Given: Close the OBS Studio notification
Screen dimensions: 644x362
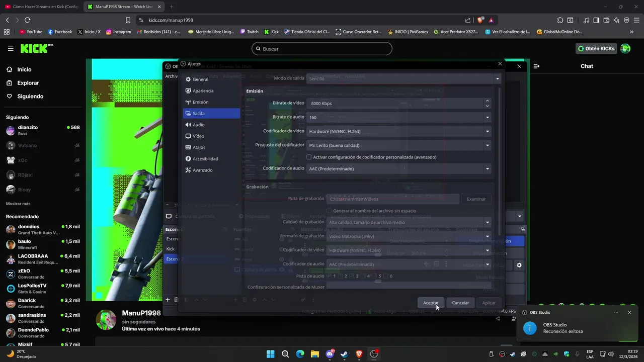Looking at the screenshot, I should coord(629,312).
